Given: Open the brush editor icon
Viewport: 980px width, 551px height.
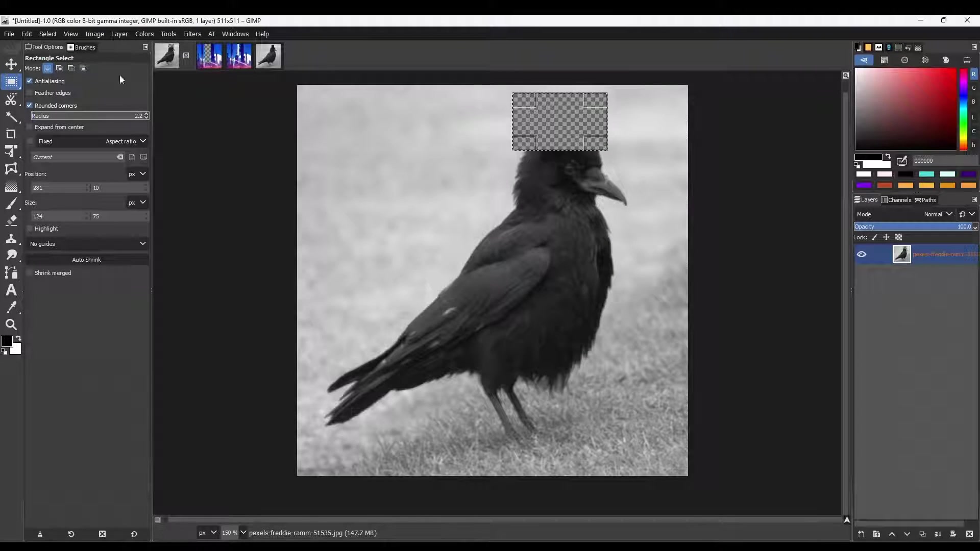Looking at the screenshot, I should (865, 60).
